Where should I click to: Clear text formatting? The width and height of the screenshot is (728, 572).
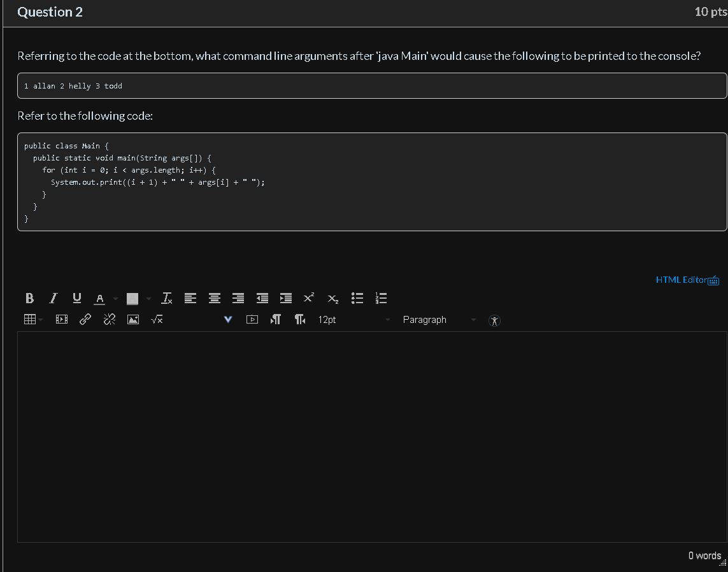click(x=167, y=298)
